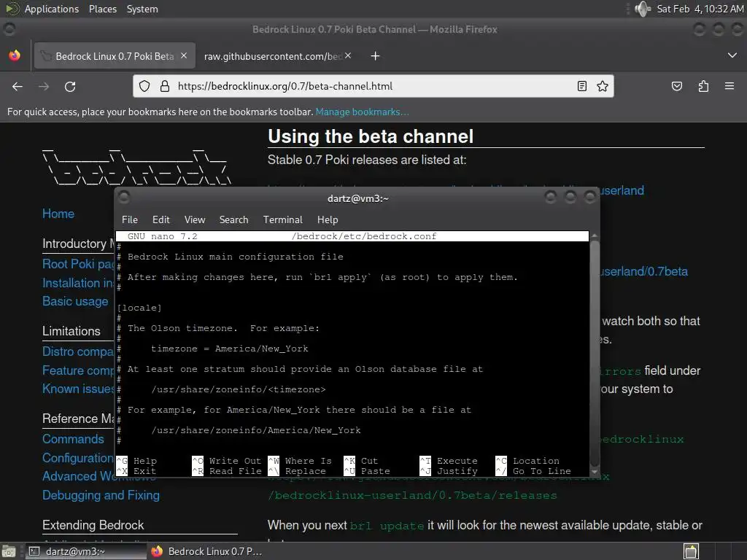The image size is (747, 560).
Task: Open the Known issues sidebar link
Action: click(78, 389)
